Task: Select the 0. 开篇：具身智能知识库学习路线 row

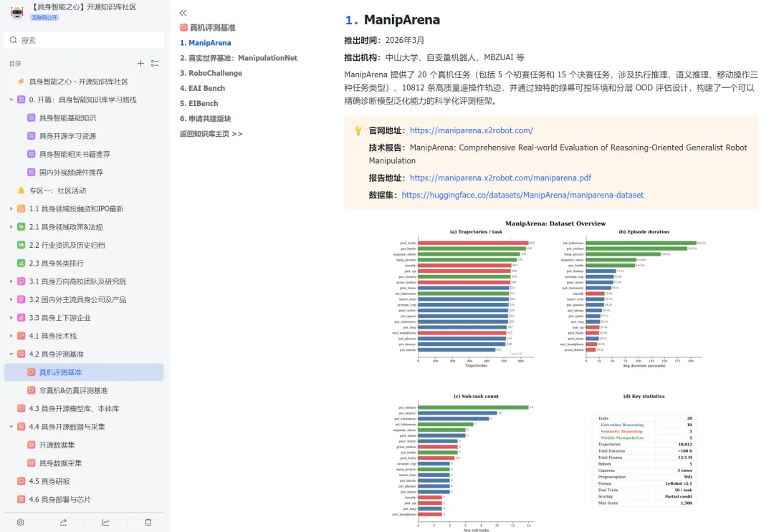Action: (x=84, y=100)
